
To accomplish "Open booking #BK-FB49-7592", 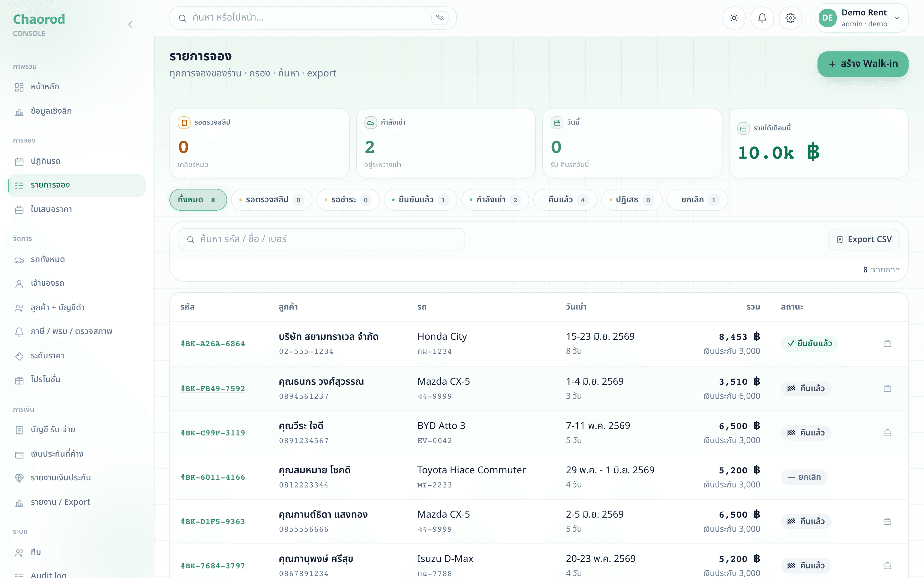I will (213, 389).
